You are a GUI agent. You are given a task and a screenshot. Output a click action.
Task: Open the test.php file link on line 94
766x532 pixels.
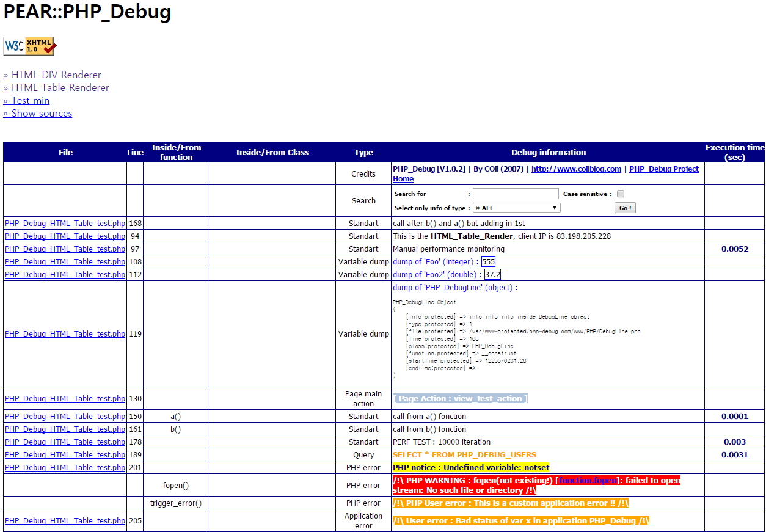65,236
